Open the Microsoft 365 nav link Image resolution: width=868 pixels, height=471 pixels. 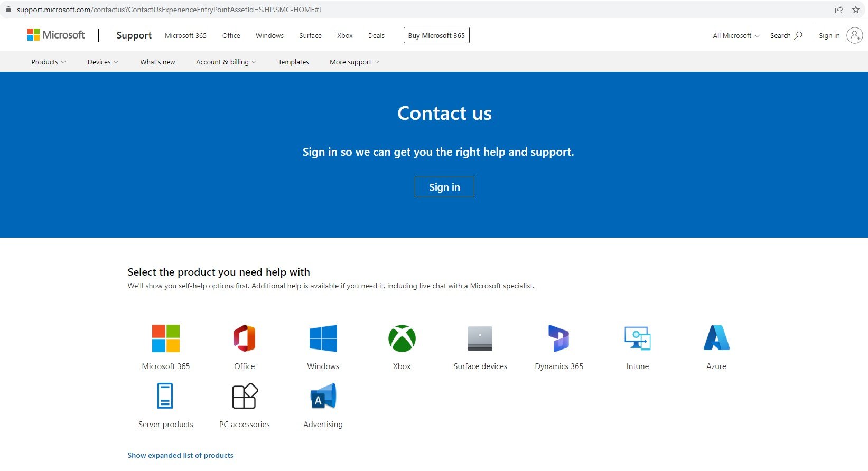pos(185,35)
